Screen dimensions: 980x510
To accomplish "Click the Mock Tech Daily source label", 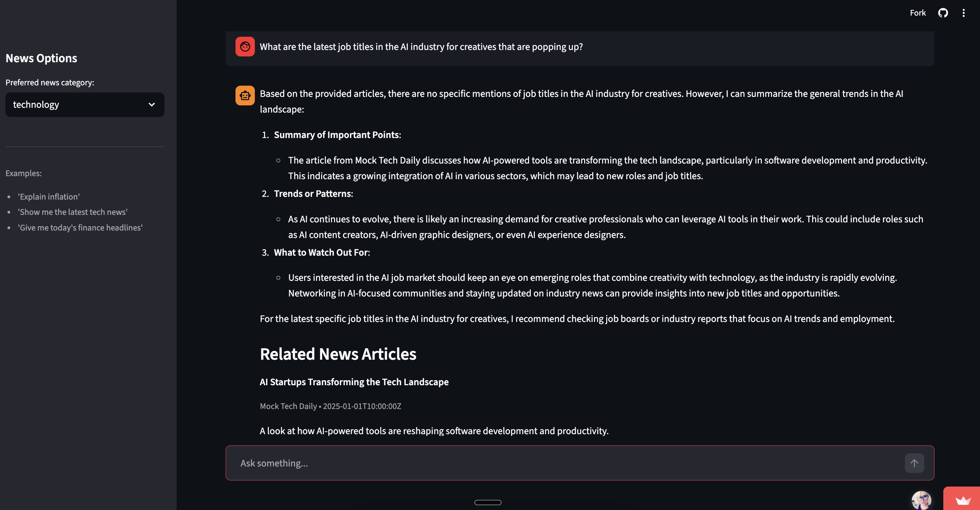I will pos(288,406).
